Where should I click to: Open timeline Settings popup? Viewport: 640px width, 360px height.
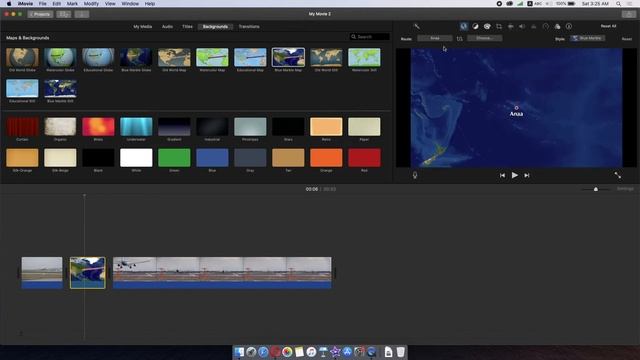pyautogui.click(x=625, y=189)
